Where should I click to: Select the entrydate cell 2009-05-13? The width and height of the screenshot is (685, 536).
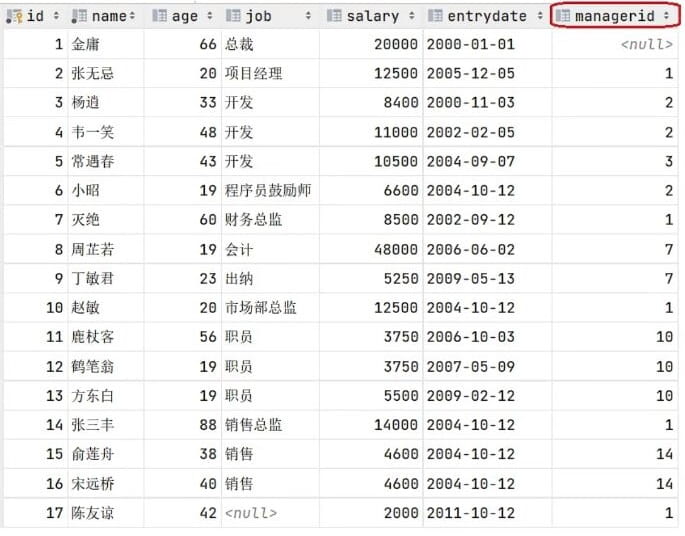pyautogui.click(x=471, y=278)
